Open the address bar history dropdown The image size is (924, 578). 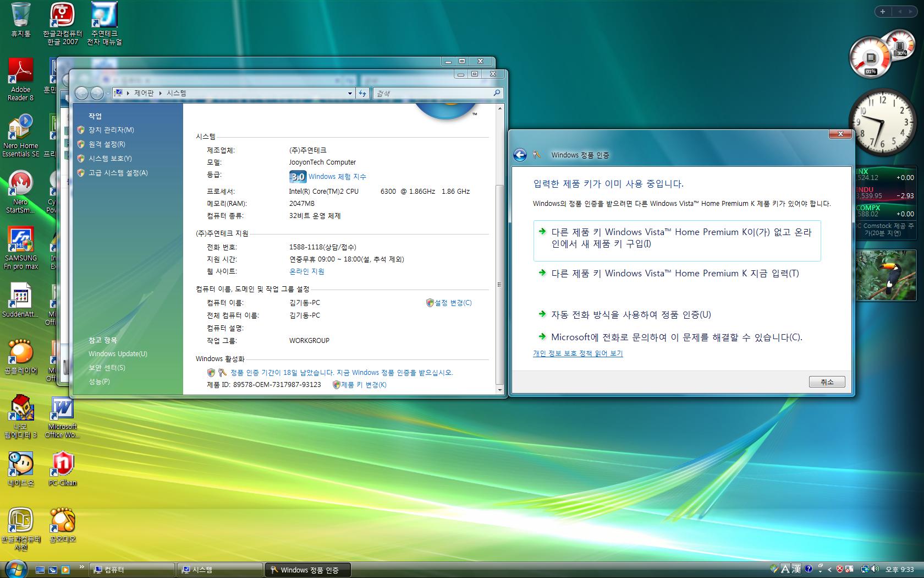(x=350, y=94)
